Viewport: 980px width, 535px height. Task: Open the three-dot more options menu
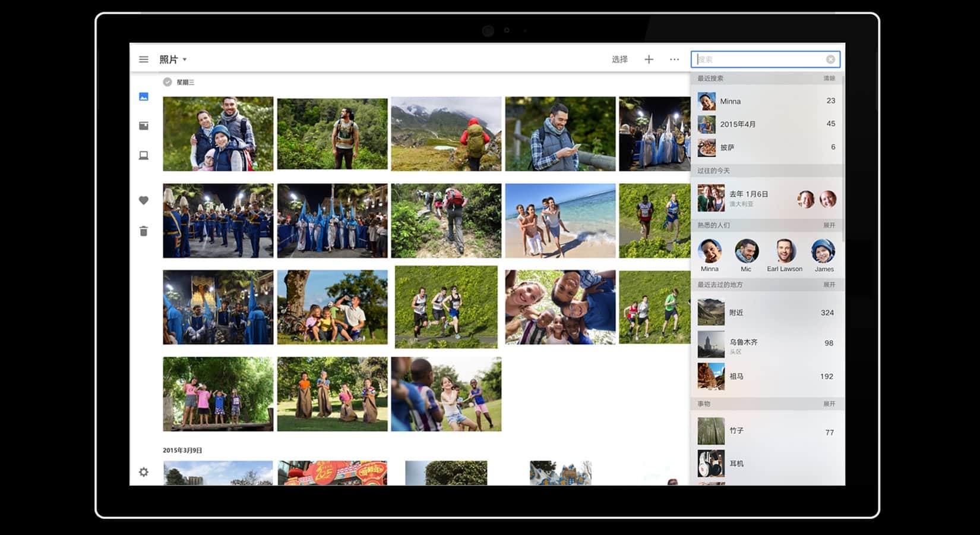(x=674, y=59)
